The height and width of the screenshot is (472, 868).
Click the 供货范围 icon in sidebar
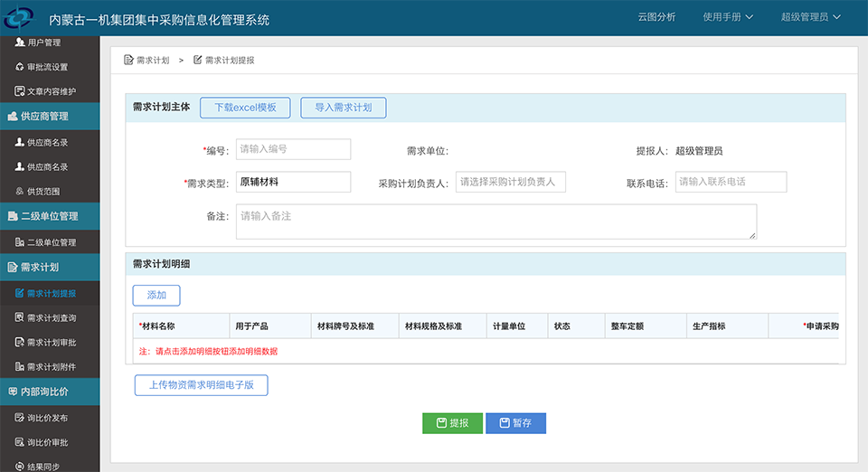19,192
